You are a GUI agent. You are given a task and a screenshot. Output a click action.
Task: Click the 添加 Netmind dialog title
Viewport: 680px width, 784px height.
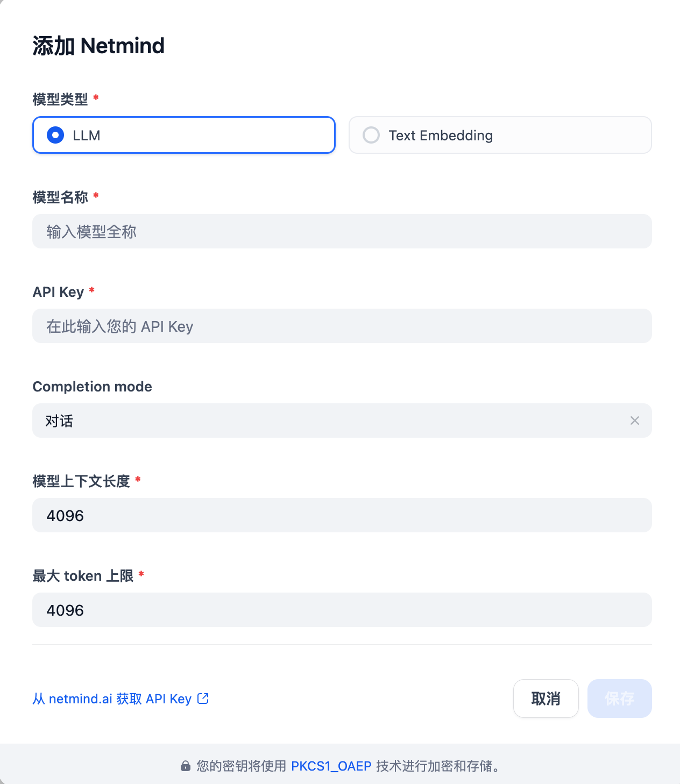(98, 46)
